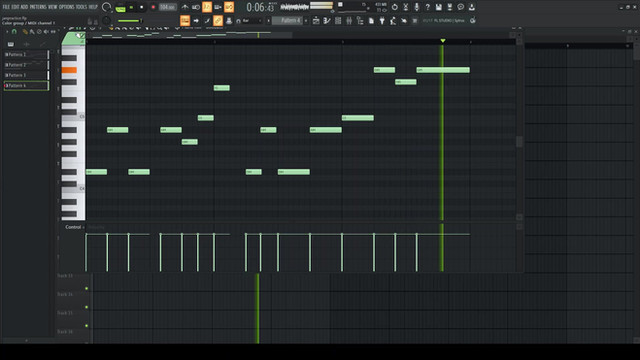Select Pattern 3 in the pattern list
640x360 pixels.
pyautogui.click(x=26, y=75)
